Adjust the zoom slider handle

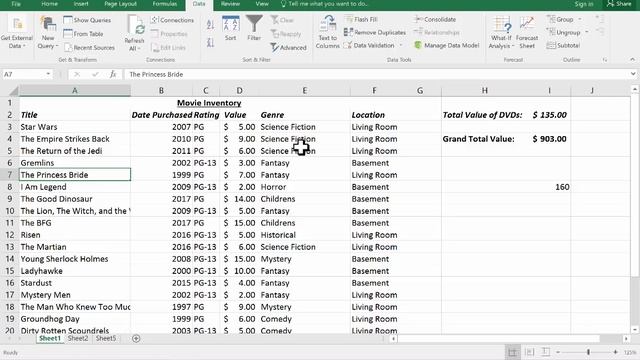tap(588, 352)
